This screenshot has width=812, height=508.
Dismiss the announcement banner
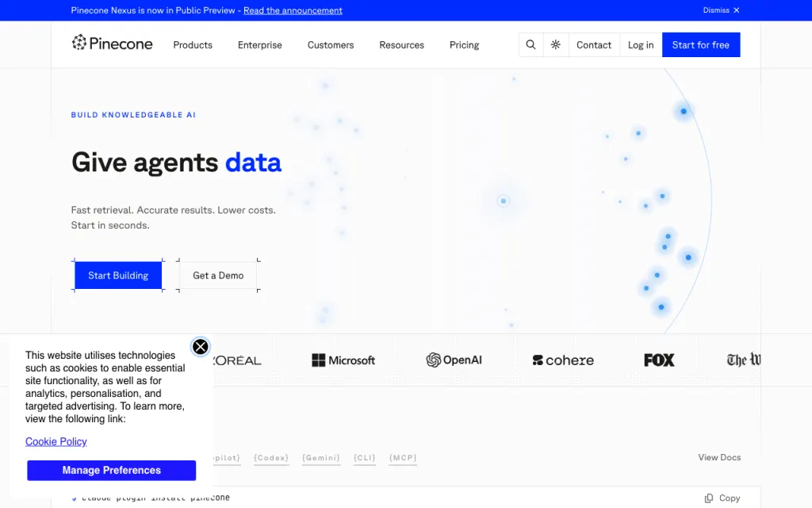coord(721,10)
